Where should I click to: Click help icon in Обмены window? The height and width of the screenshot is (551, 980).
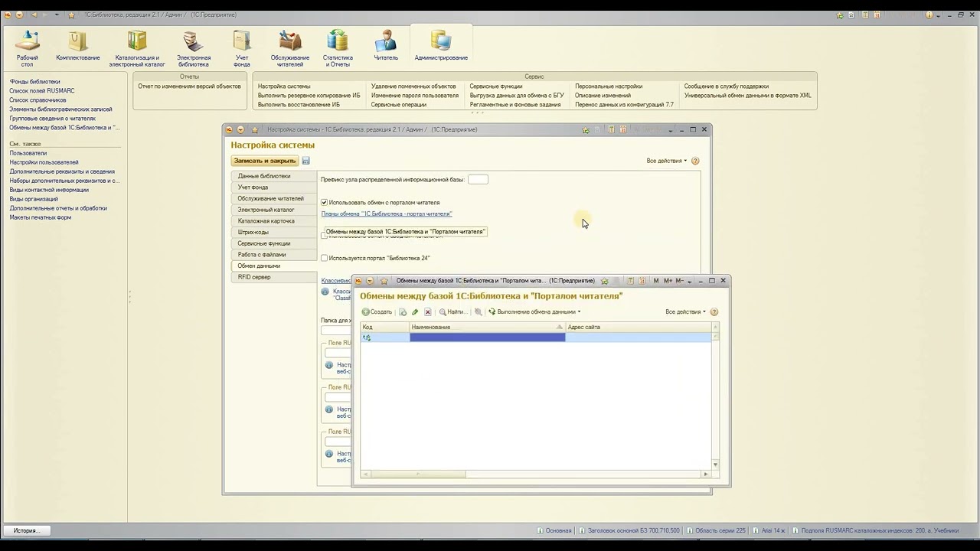pos(714,312)
